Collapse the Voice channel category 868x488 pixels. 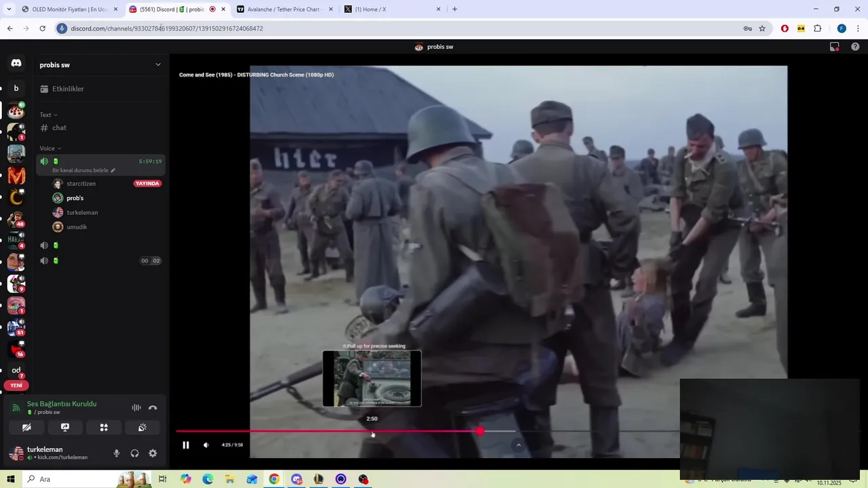[x=50, y=148]
